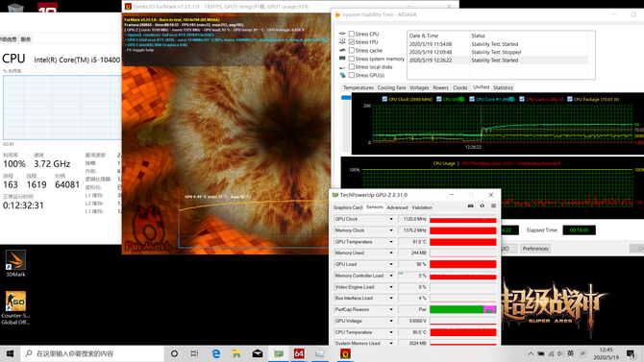Image resolution: width=644 pixels, height=362 pixels.
Task: Switch to FurMark via its taskbar icon
Action: point(345,353)
